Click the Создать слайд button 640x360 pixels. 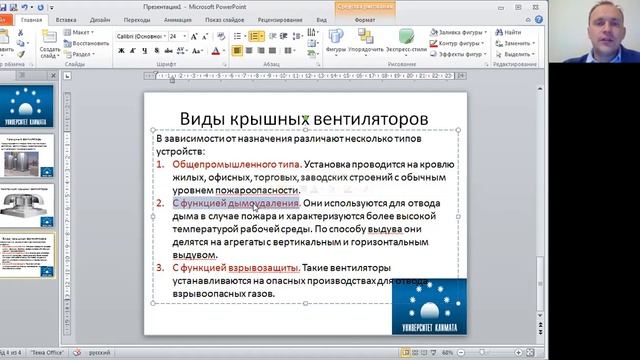(x=50, y=44)
